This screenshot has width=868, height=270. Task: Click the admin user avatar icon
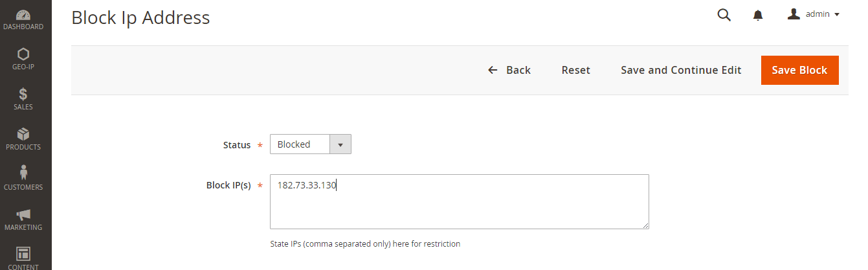(794, 14)
